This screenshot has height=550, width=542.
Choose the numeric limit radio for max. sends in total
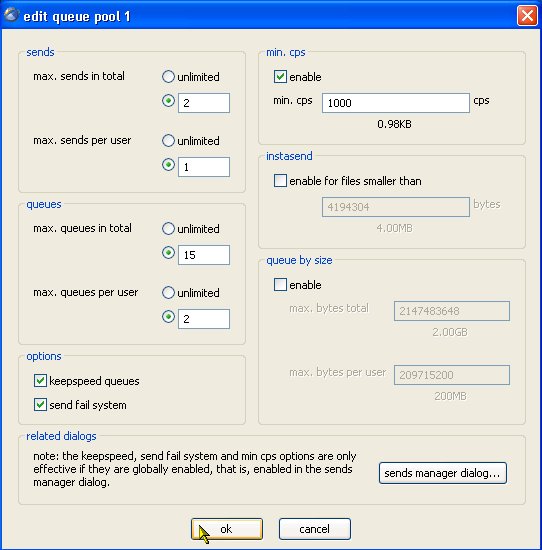(168, 101)
